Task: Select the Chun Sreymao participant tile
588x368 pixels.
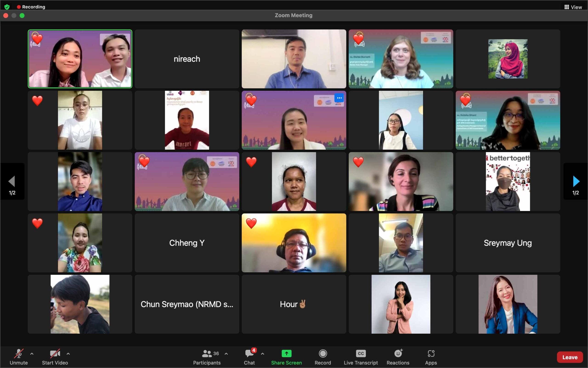Action: [x=187, y=304]
